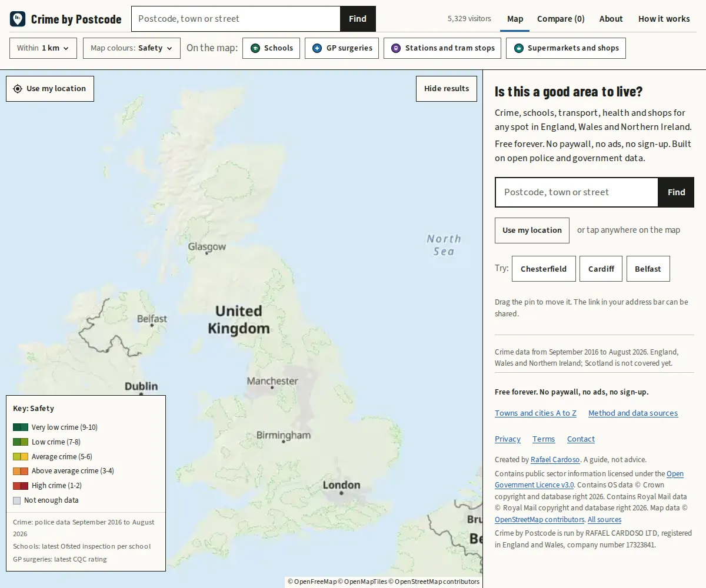Open the Open Government Licence v3.0 link
The image size is (706, 588).
pyautogui.click(x=534, y=485)
